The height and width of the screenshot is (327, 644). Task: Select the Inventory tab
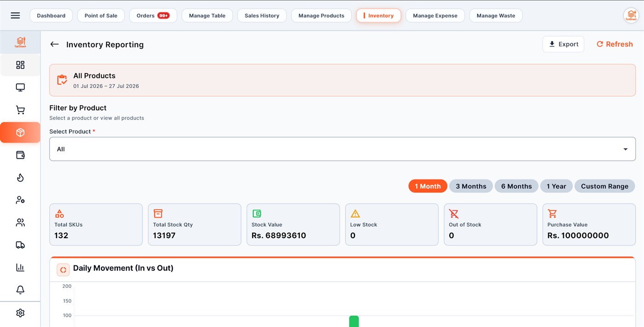click(378, 16)
